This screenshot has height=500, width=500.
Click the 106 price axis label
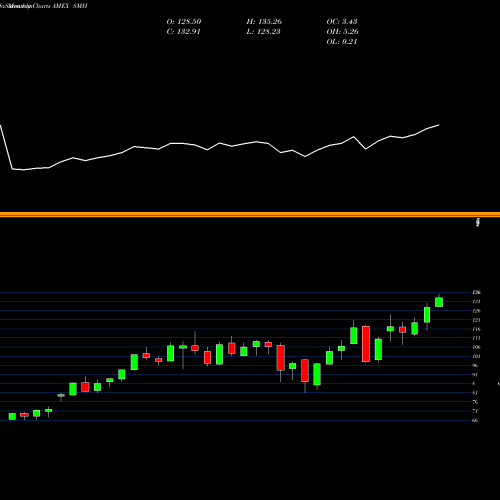[476, 347]
